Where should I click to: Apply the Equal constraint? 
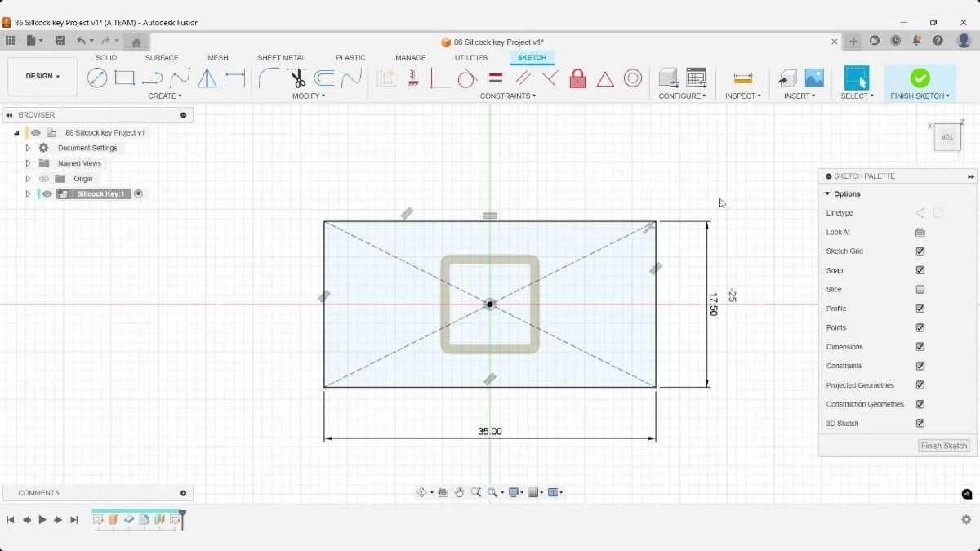point(495,78)
